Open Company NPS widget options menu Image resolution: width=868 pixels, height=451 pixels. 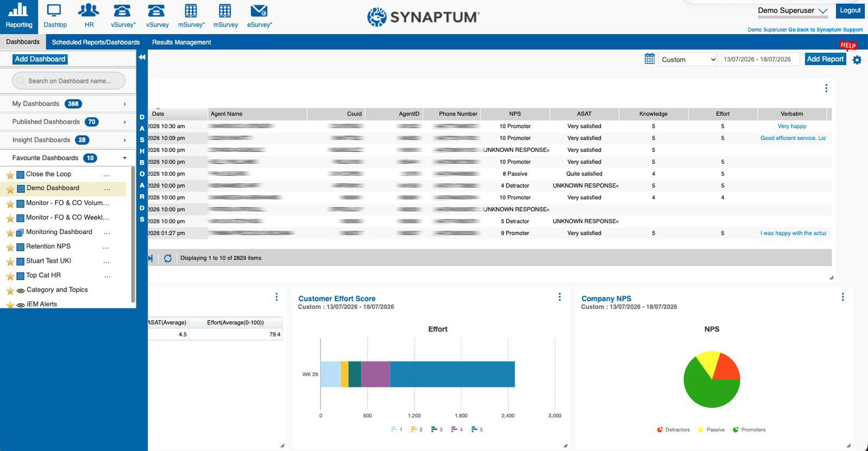pyautogui.click(x=843, y=297)
